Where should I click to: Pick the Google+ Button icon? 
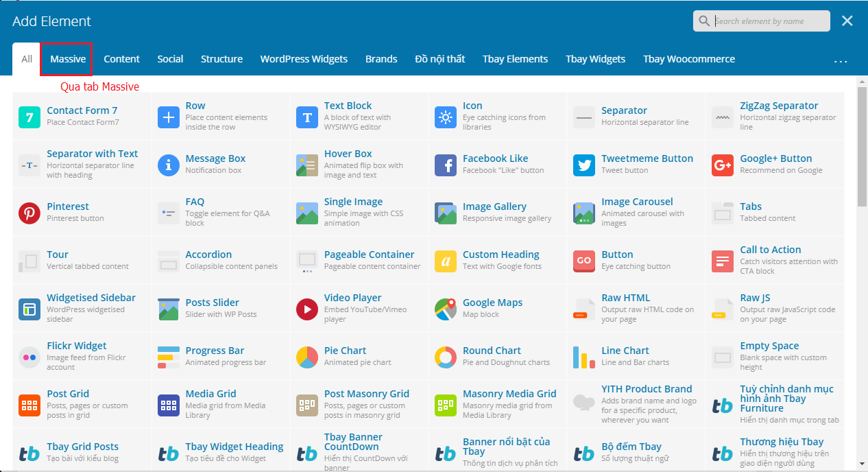[x=723, y=165]
